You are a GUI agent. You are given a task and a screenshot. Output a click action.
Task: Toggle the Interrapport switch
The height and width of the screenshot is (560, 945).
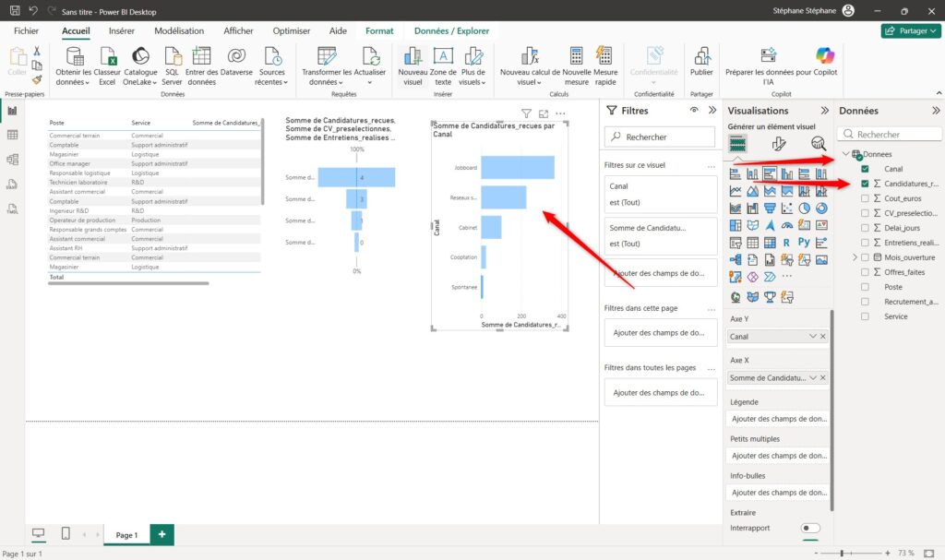pos(810,528)
